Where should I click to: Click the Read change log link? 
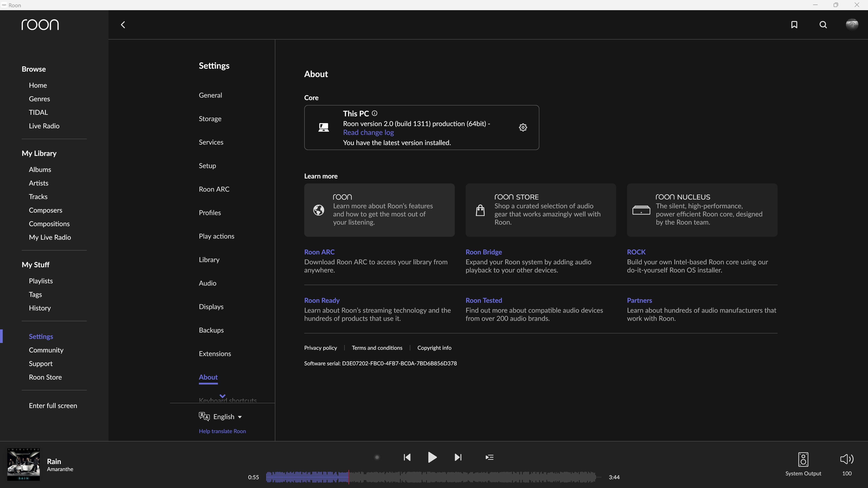[x=368, y=132]
